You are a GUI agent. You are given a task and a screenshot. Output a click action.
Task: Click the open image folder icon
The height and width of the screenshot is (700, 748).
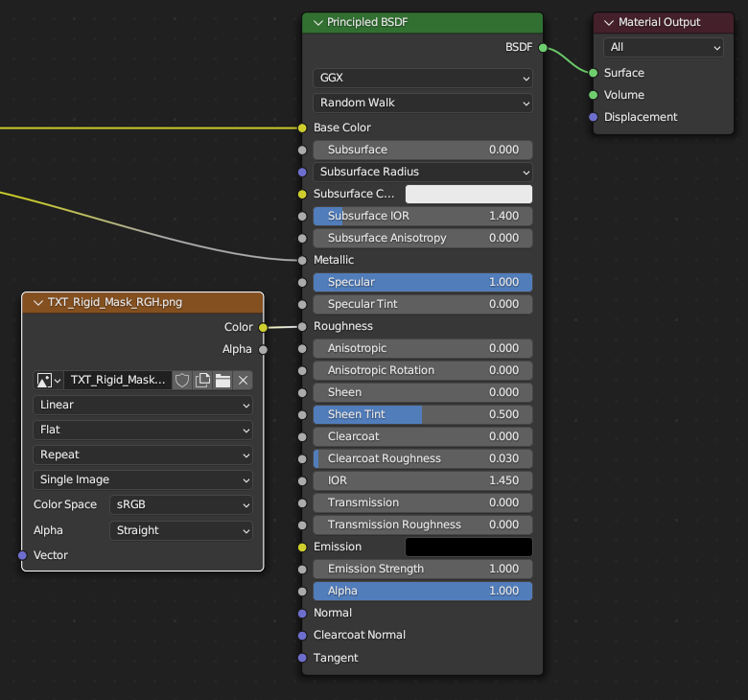(222, 380)
